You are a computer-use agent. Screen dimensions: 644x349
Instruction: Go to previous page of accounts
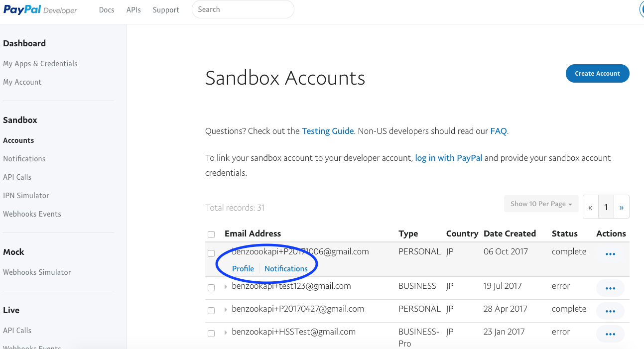click(590, 207)
